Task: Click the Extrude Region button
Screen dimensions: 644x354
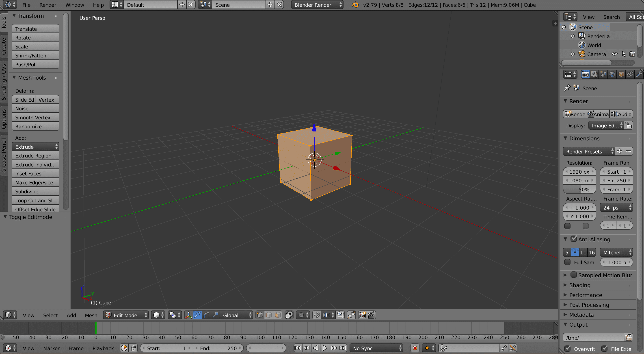Action: coord(35,156)
